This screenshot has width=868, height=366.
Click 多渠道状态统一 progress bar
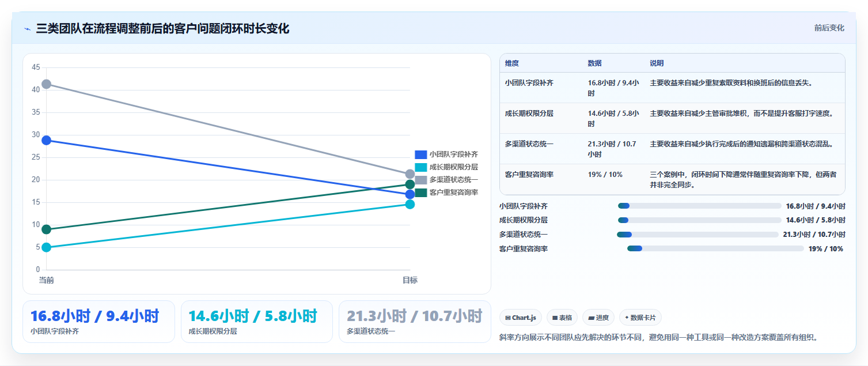coord(698,235)
